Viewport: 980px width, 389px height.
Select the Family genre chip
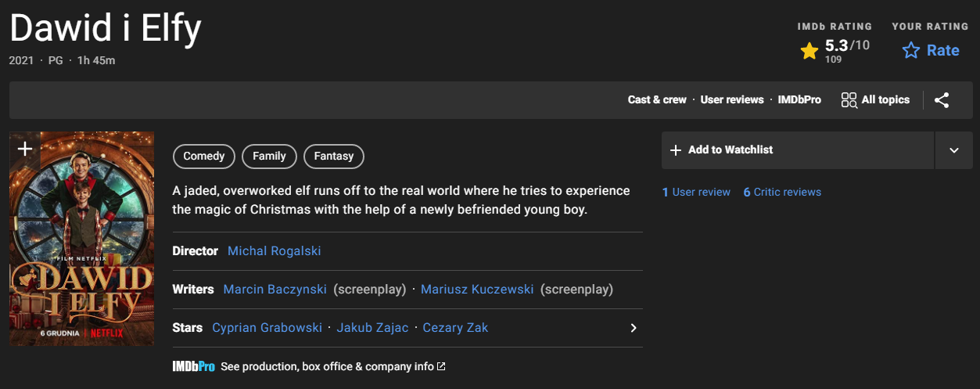coord(269,157)
